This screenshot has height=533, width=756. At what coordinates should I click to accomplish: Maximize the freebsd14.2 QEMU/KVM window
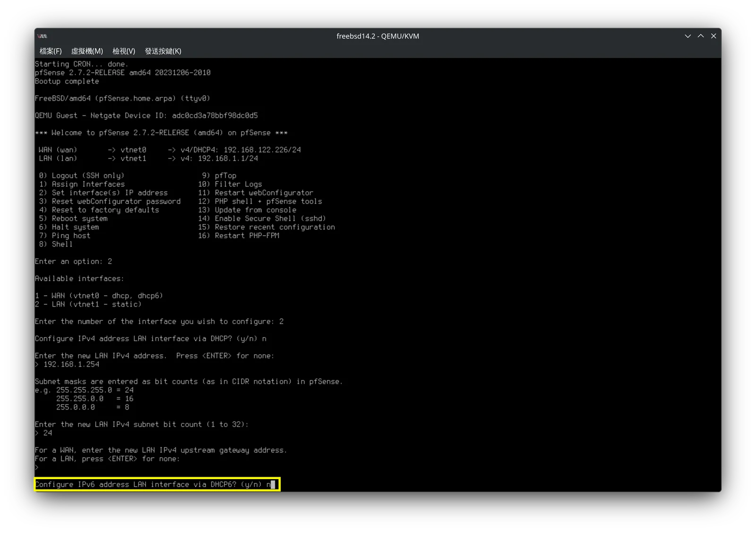tap(701, 36)
